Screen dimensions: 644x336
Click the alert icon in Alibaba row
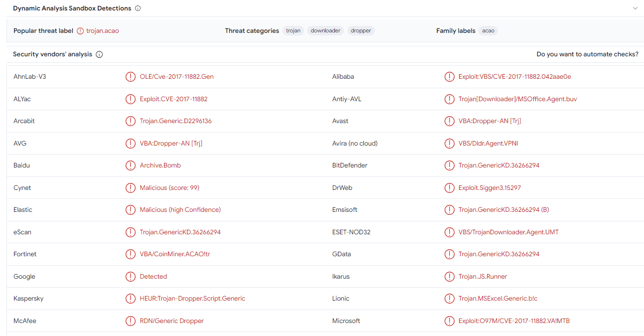(449, 77)
